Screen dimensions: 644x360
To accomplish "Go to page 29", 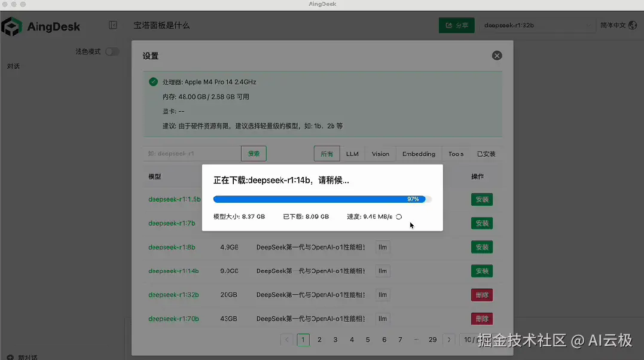I will [432, 340].
